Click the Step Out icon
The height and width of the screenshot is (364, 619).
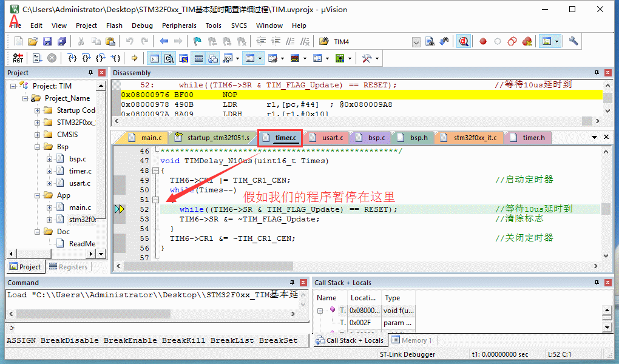[x=101, y=58]
